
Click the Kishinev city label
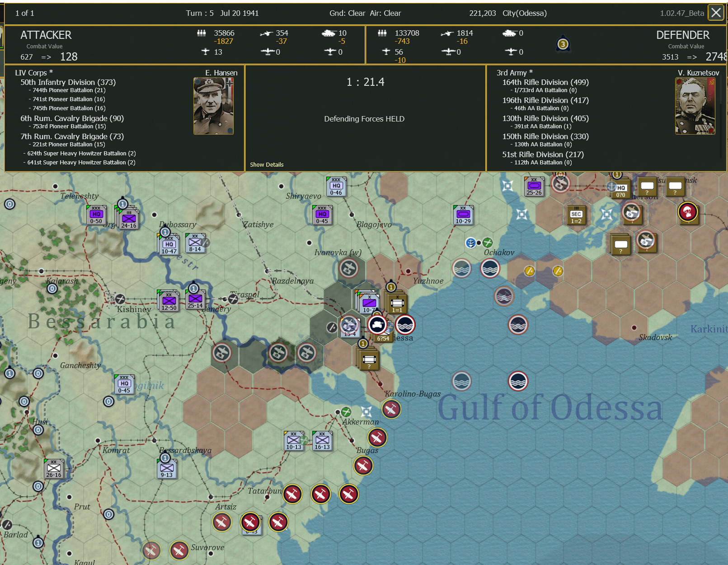(134, 309)
